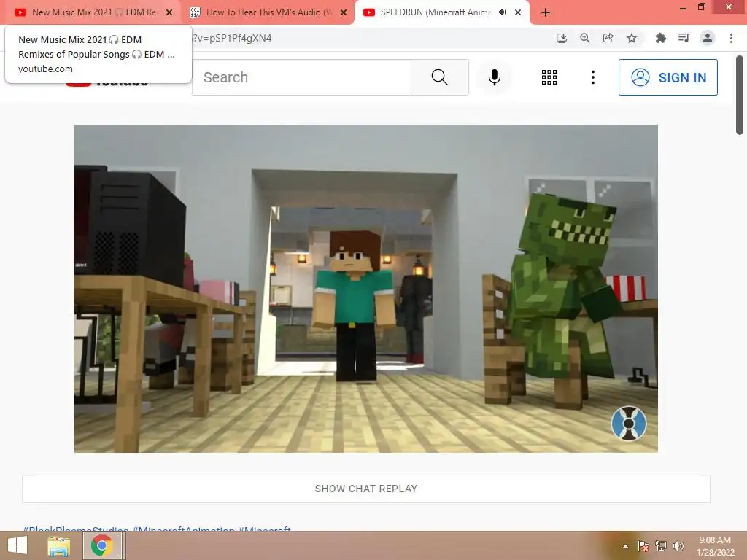Click the page vertical scrollbar
The width and height of the screenshot is (747, 560).
coord(740,96)
